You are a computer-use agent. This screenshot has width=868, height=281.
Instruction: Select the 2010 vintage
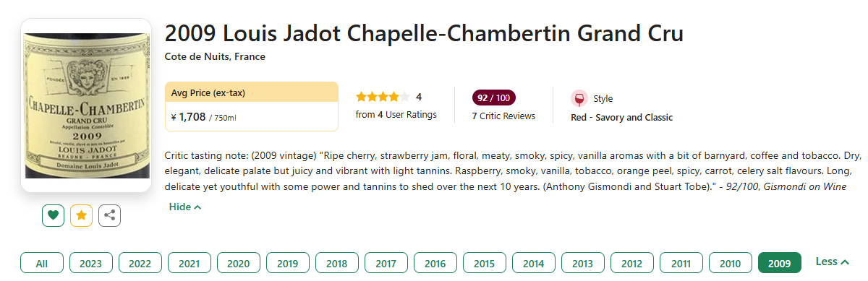(x=731, y=263)
